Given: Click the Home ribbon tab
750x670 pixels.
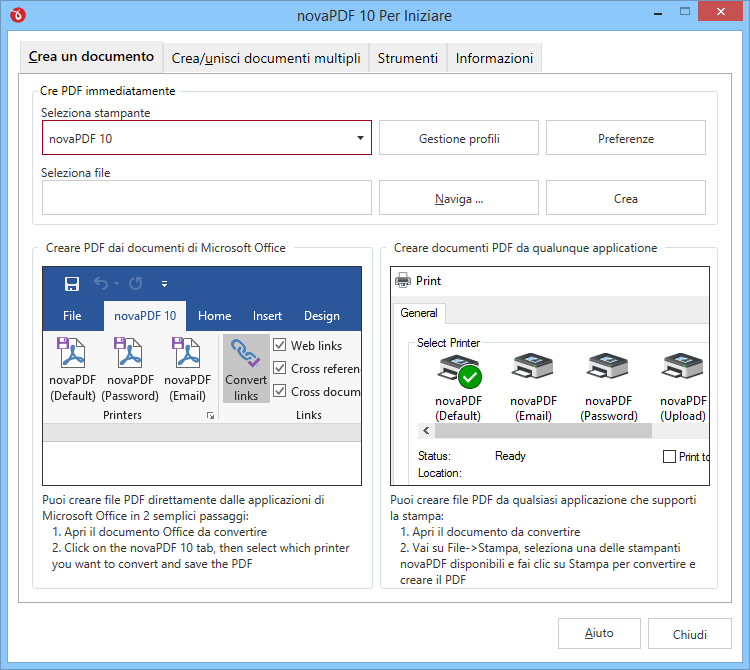Looking at the screenshot, I should (x=214, y=316).
